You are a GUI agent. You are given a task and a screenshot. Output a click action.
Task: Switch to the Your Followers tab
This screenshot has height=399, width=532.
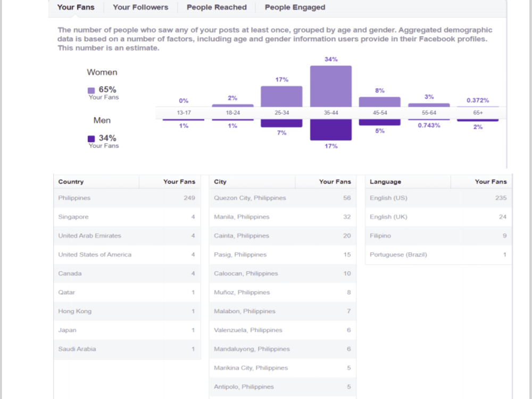pos(140,7)
